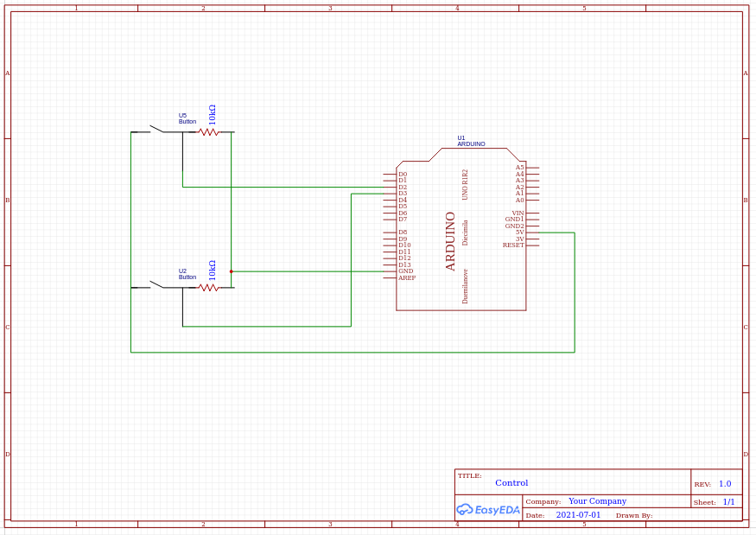Viewport: 756px width, 535px height.
Task: Select the 10kΩ value above the U2 resistor
Action: (213, 271)
